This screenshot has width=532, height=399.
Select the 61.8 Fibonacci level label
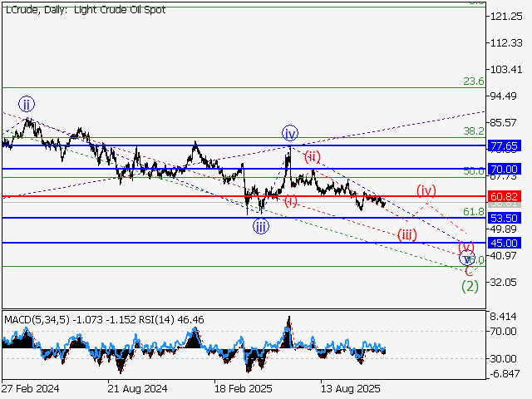pyautogui.click(x=473, y=212)
